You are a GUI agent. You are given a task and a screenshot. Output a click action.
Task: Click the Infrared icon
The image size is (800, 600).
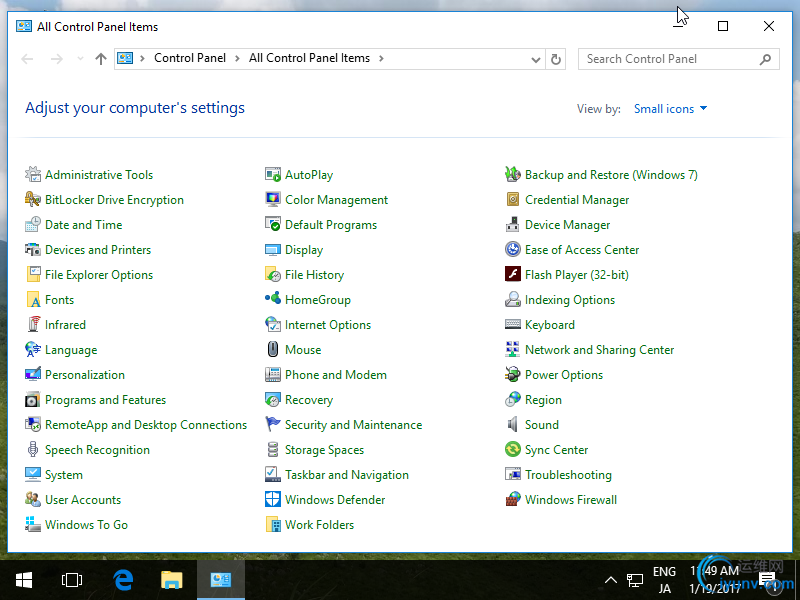pyautogui.click(x=33, y=324)
